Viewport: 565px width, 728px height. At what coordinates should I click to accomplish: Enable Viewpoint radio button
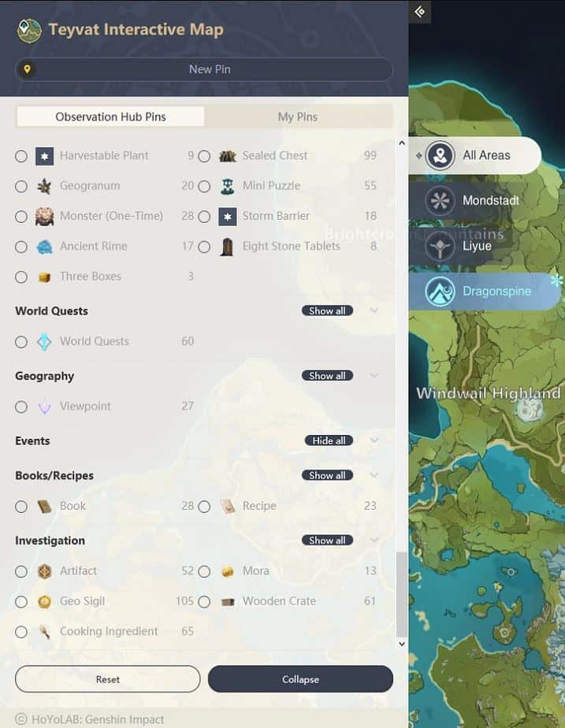[x=21, y=407]
